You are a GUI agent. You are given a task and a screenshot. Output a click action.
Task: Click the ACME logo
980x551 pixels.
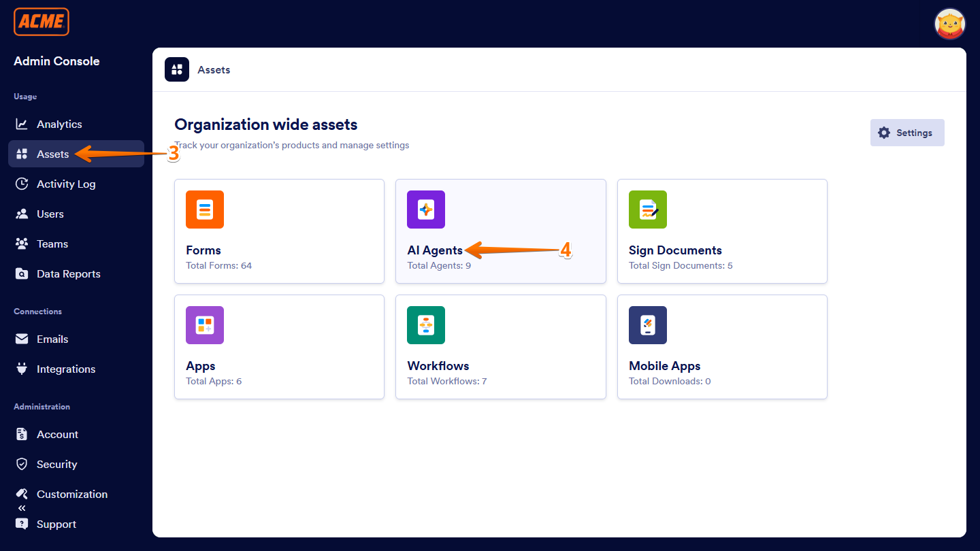point(41,22)
